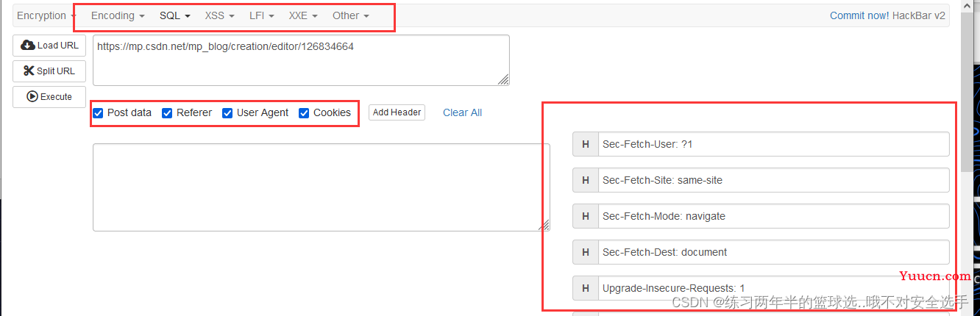This screenshot has width=980, height=316.
Task: Open the LFI menu
Action: coord(262,15)
